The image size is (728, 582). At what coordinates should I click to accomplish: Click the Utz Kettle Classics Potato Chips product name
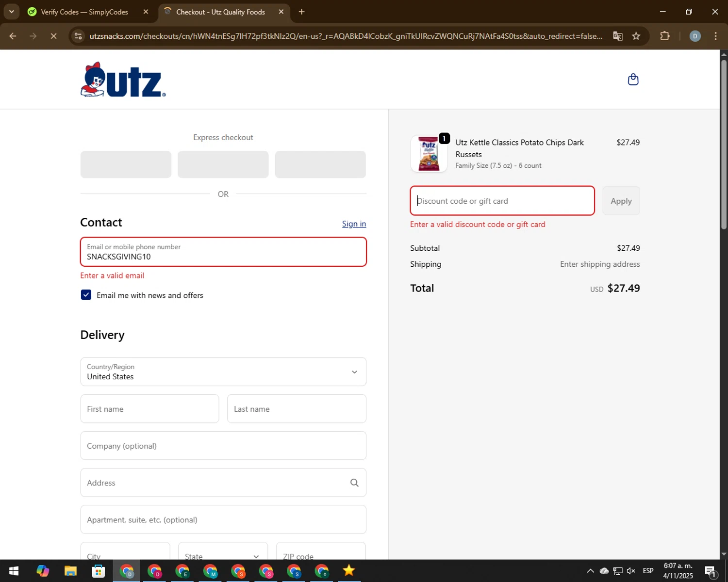tap(519, 148)
